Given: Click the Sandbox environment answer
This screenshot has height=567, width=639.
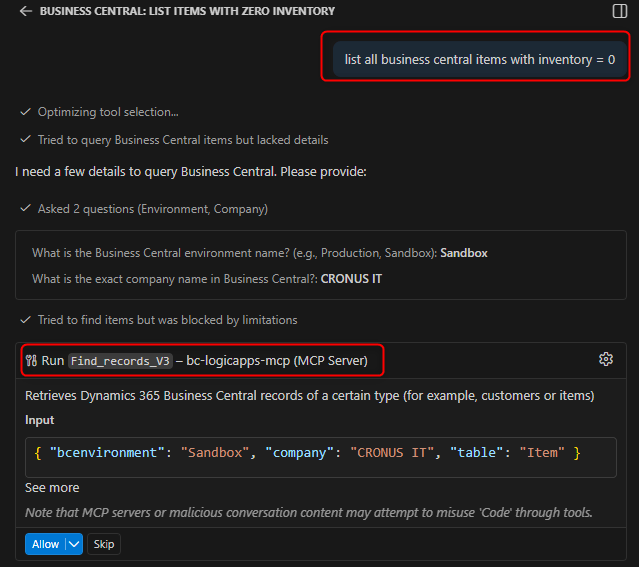Looking at the screenshot, I should [464, 253].
